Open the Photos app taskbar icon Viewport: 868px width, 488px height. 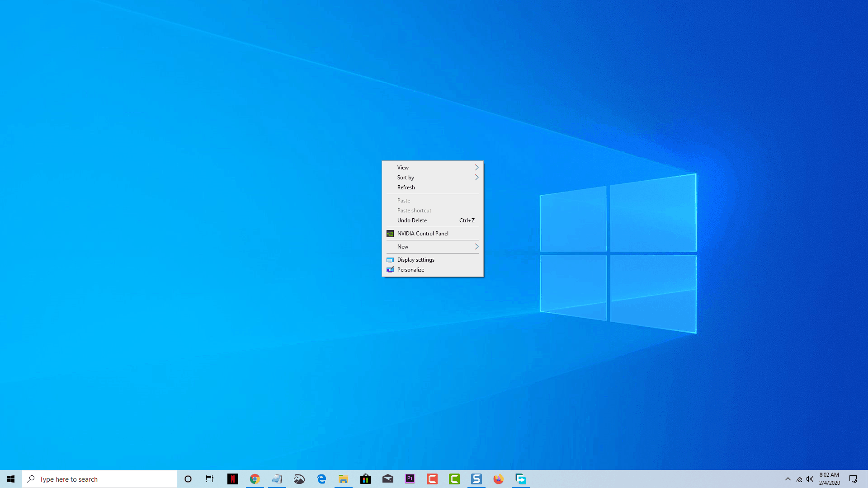[299, 479]
